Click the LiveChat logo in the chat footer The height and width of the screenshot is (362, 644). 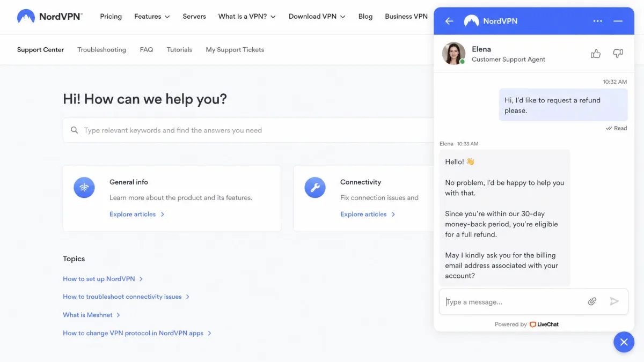coord(544,324)
